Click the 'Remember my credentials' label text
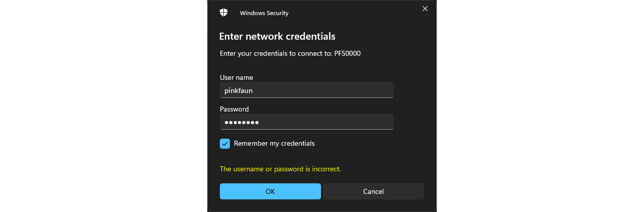This screenshot has width=644, height=212. click(x=274, y=143)
